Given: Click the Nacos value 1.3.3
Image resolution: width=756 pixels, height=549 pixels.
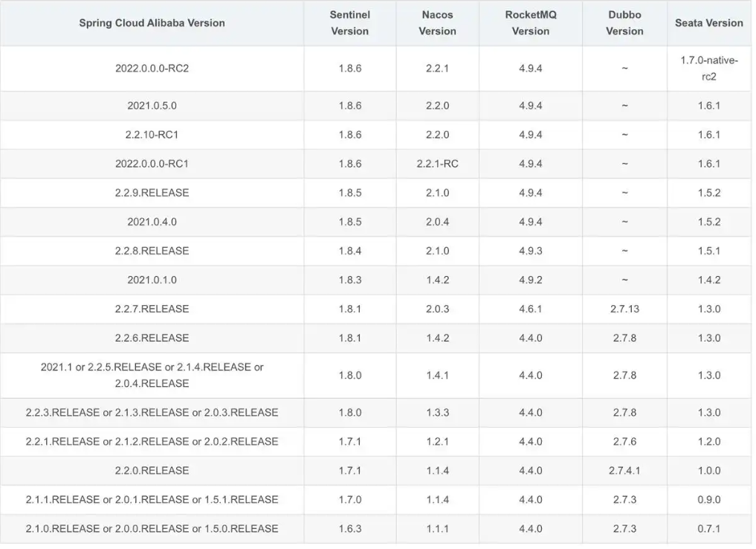Looking at the screenshot, I should tap(437, 412).
